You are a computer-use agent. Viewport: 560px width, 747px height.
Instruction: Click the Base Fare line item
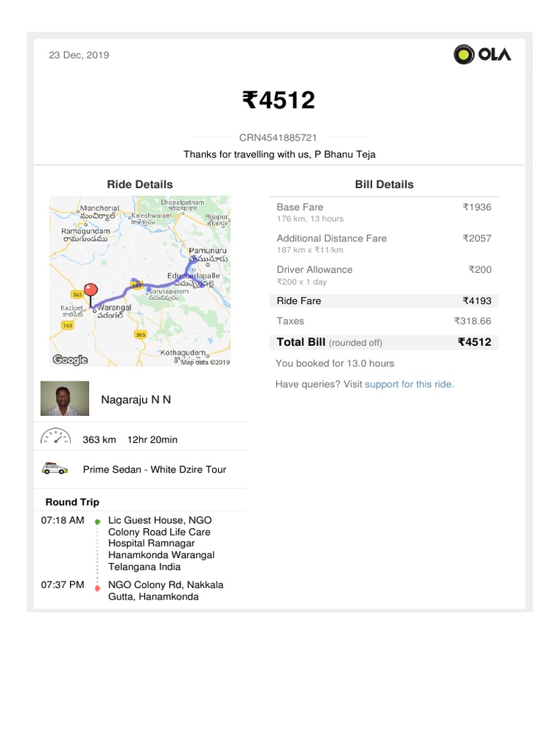click(384, 212)
